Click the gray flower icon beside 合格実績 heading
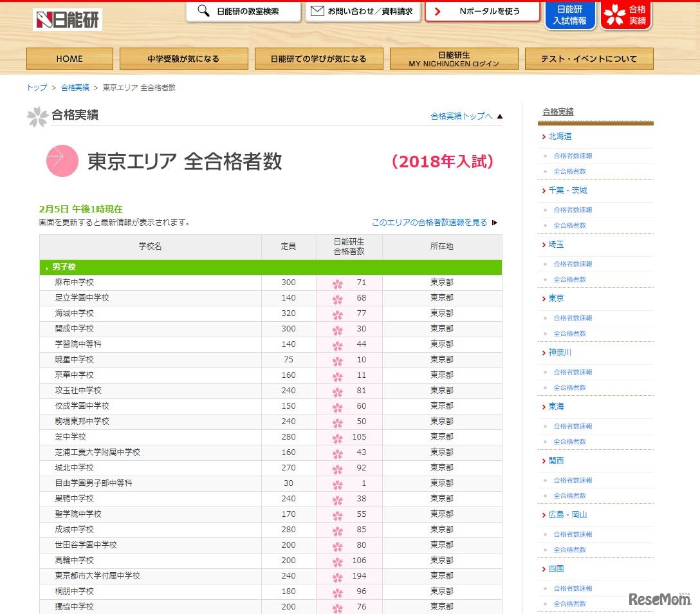The image size is (700, 614). click(x=37, y=116)
